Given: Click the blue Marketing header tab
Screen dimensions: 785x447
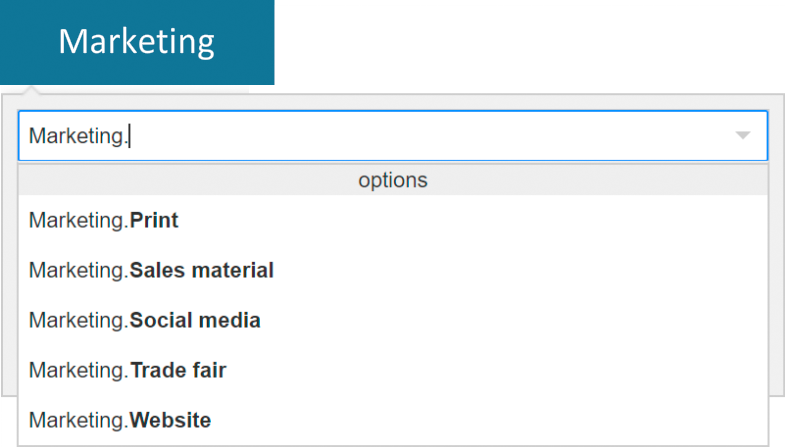Looking at the screenshot, I should coord(137,42).
